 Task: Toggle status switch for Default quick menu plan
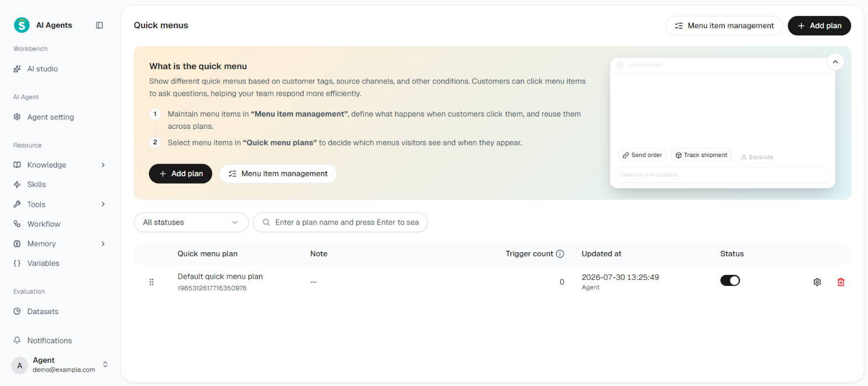(730, 280)
